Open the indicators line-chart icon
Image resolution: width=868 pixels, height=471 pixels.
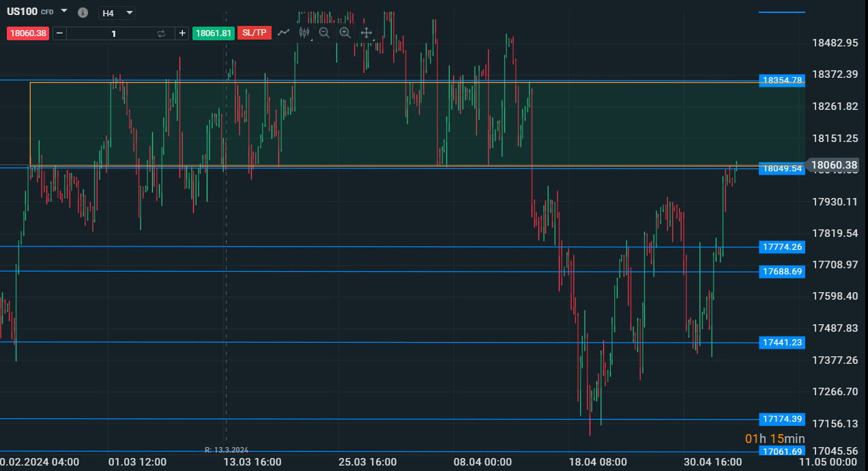point(284,32)
